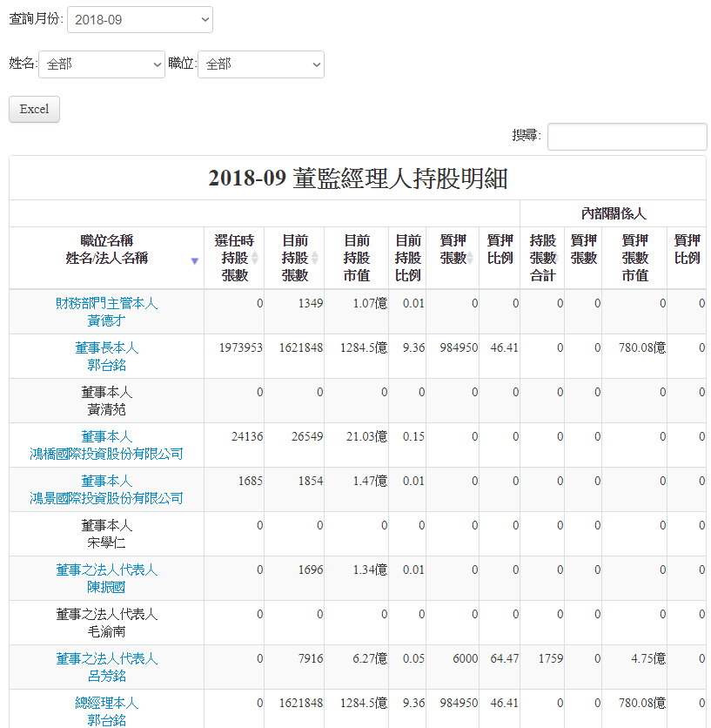711x728 pixels.
Task: Click sort arrows on 目前持股張數 column
Action: pos(315,259)
